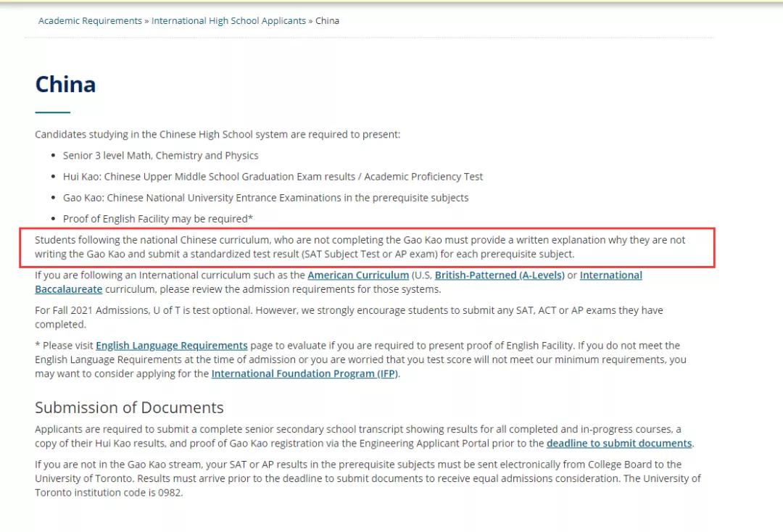The width and height of the screenshot is (783, 532).
Task: Click the paragraph beginning 'For Fall 2021 Admissions'
Action: click(349, 317)
